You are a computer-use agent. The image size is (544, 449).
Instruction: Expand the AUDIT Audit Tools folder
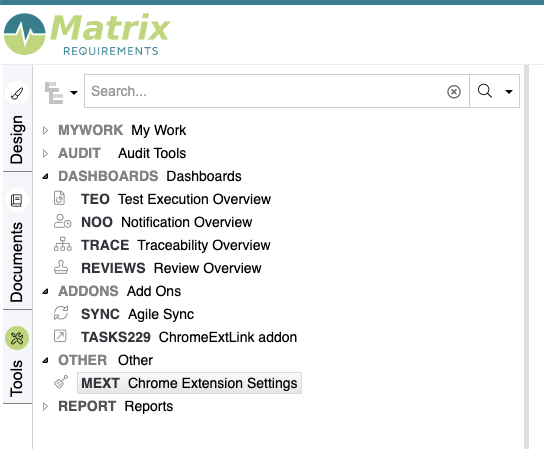pyautogui.click(x=45, y=153)
